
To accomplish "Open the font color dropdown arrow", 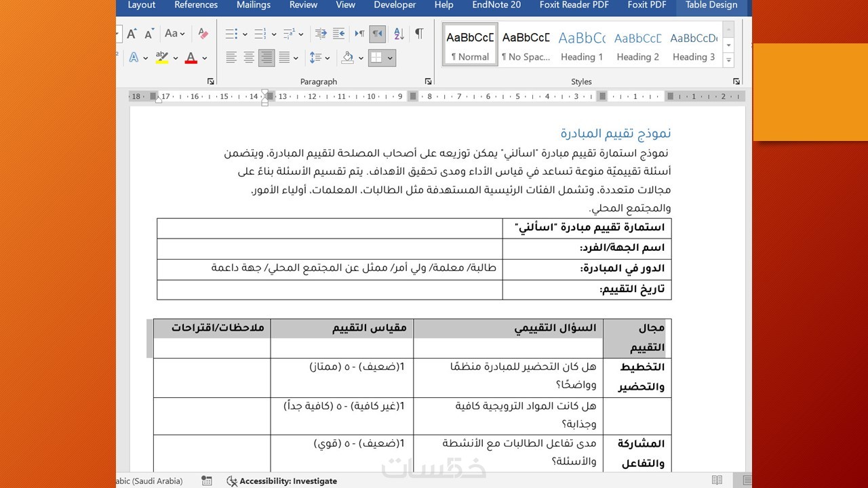I will tap(205, 58).
